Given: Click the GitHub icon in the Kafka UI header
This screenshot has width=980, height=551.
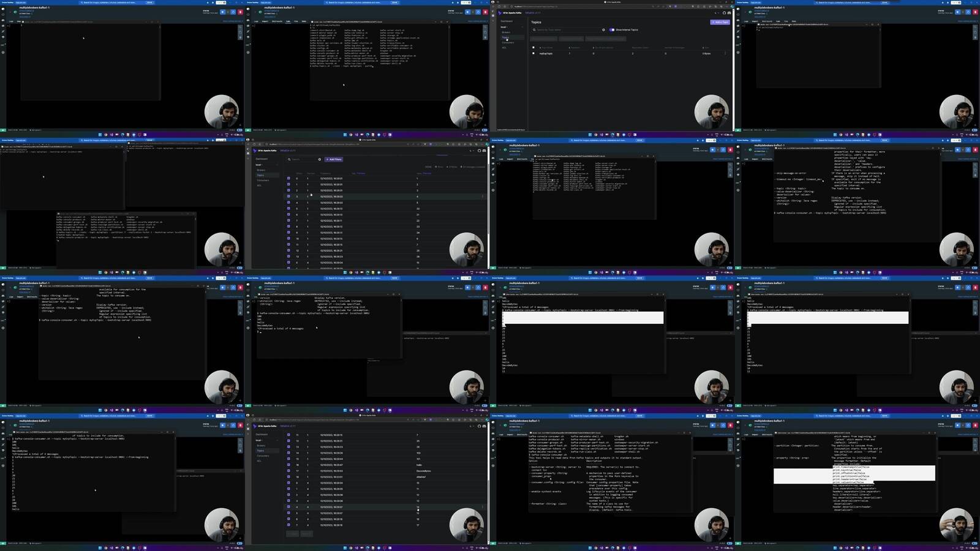Looking at the screenshot, I should (x=724, y=13).
